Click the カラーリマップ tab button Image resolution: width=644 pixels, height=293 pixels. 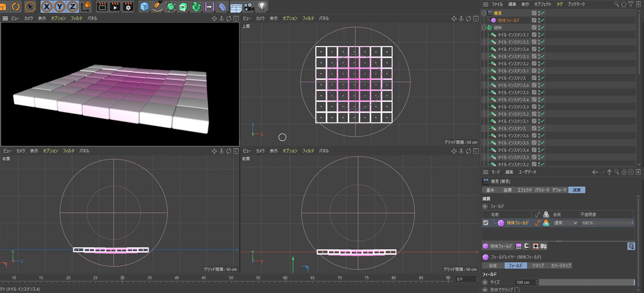point(561,266)
